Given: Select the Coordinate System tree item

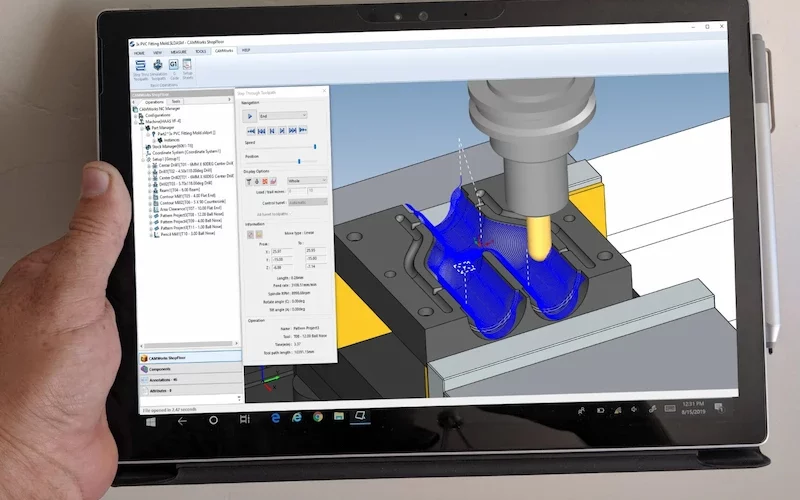Looking at the screenshot, I should [183, 152].
